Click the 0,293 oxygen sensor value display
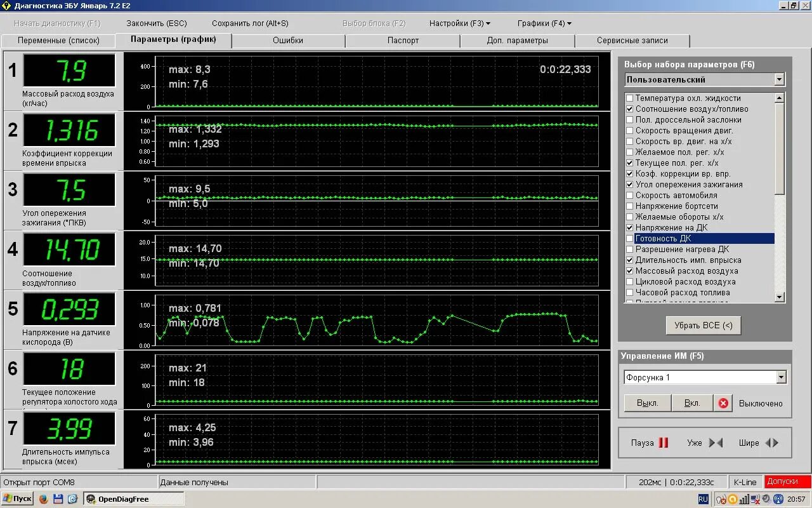812x508 pixels. (70, 309)
